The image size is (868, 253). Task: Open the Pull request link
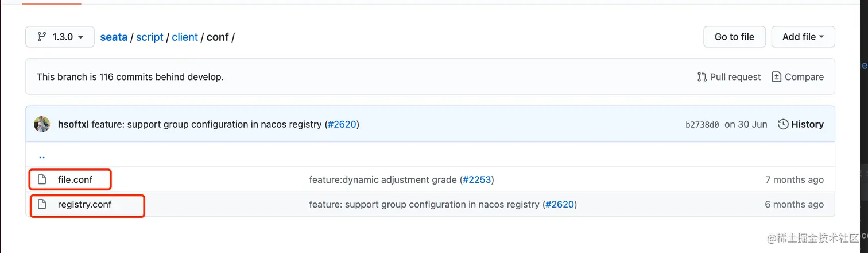(735, 77)
